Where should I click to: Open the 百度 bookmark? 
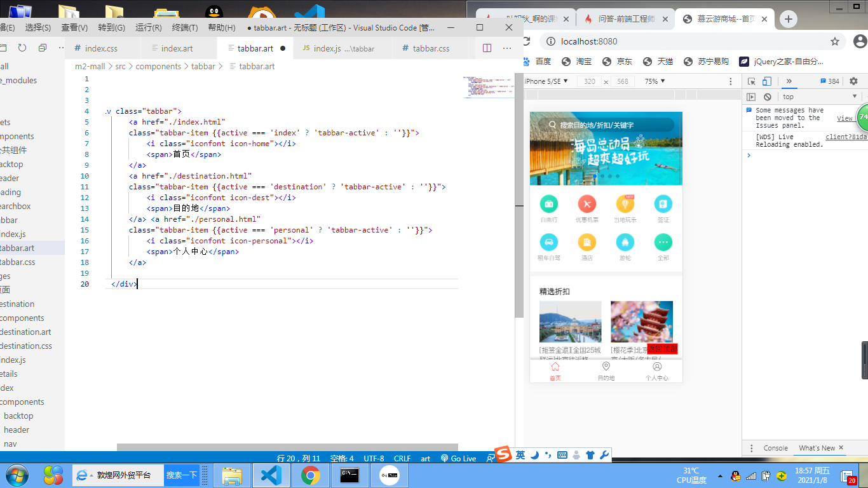coord(536,62)
